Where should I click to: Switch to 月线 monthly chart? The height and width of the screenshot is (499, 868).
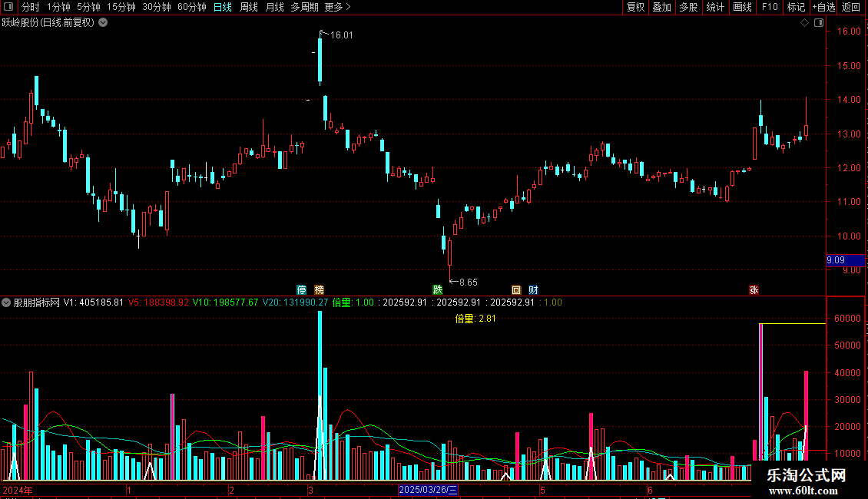tap(274, 7)
